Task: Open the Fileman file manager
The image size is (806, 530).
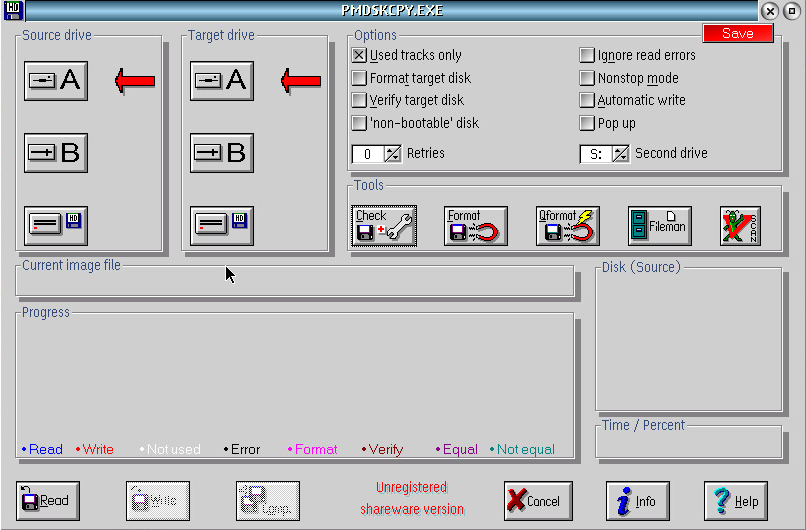Action: tap(660, 226)
